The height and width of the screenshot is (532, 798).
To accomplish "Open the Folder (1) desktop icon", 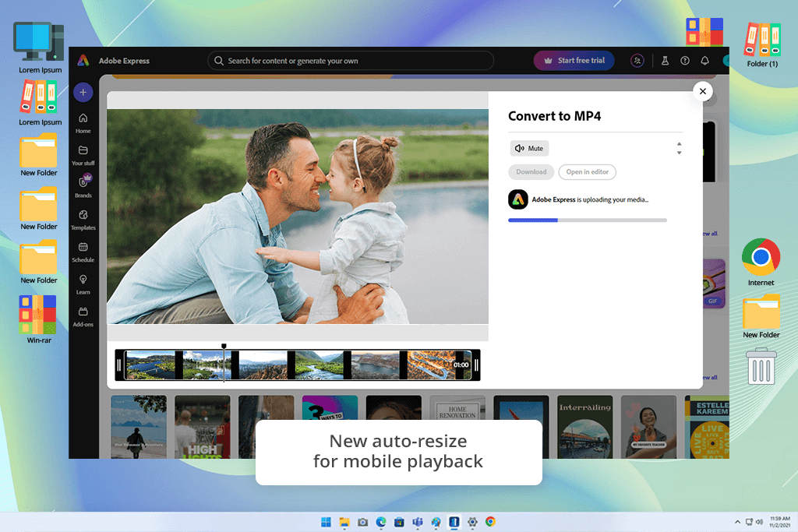I will (x=762, y=44).
